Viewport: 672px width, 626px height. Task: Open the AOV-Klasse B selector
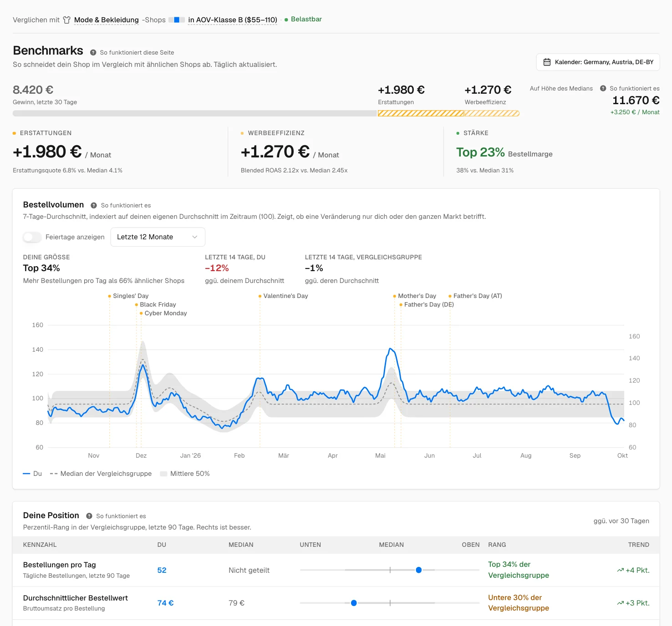point(233,20)
